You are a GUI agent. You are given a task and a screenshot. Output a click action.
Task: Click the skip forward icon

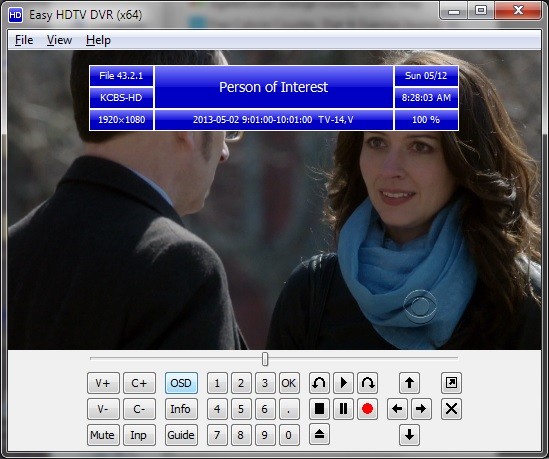[367, 383]
